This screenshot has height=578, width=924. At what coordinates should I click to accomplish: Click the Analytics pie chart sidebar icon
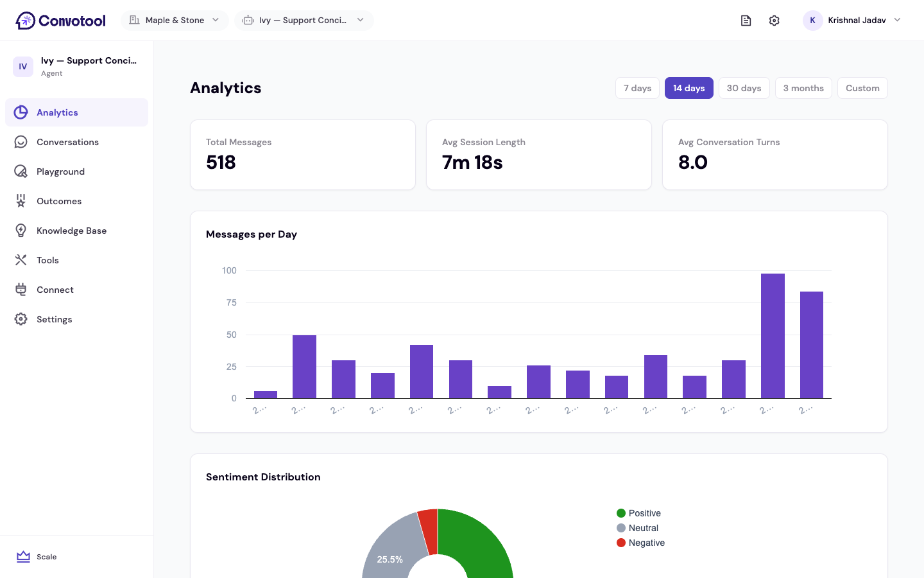coord(21,112)
